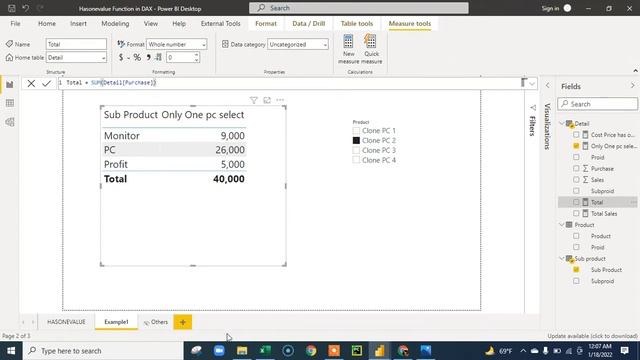Open the Format dropdown Whole number
This screenshot has height=360, width=640.
177,44
